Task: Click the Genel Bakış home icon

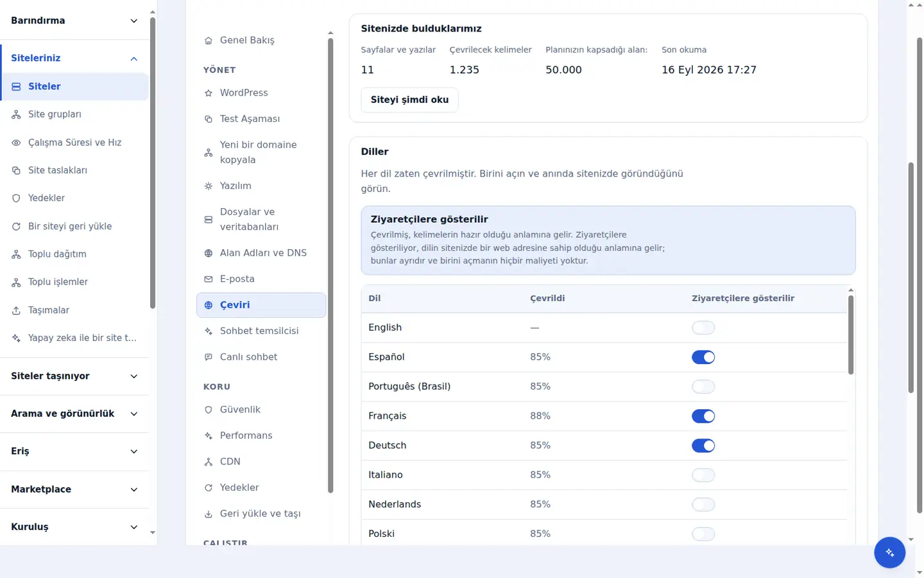Action: [x=209, y=40]
